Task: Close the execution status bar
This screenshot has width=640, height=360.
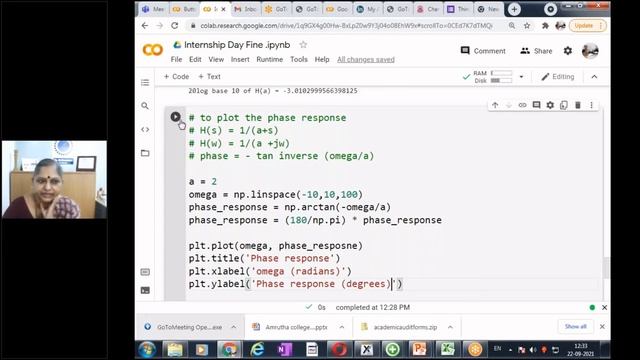Action: 604,308
